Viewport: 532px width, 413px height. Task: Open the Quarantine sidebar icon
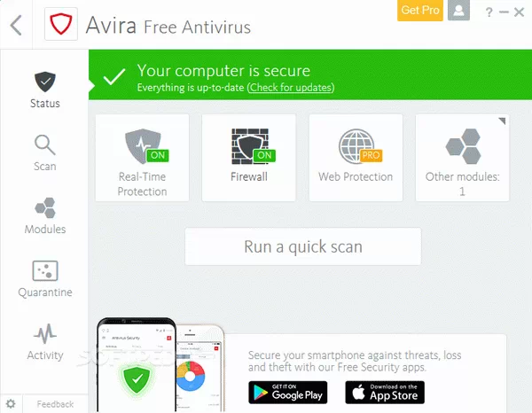(x=45, y=270)
